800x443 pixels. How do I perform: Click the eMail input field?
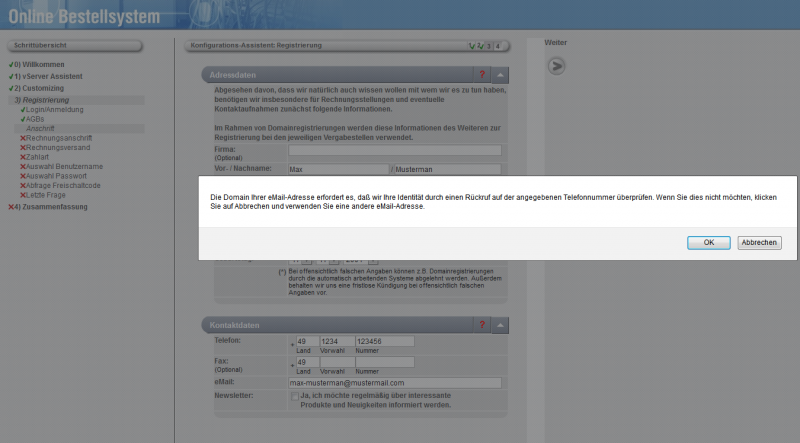click(x=394, y=382)
